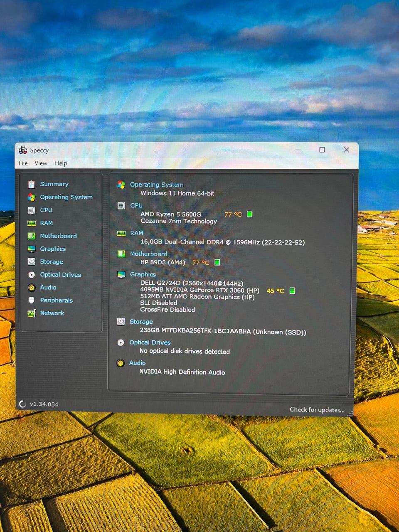Click the Audio speaker icon in sidebar
This screenshot has height=532, width=399.
pyautogui.click(x=32, y=287)
